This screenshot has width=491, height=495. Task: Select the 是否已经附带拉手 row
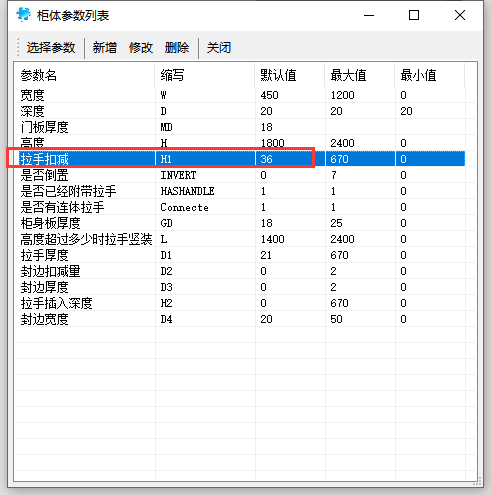tap(240, 191)
